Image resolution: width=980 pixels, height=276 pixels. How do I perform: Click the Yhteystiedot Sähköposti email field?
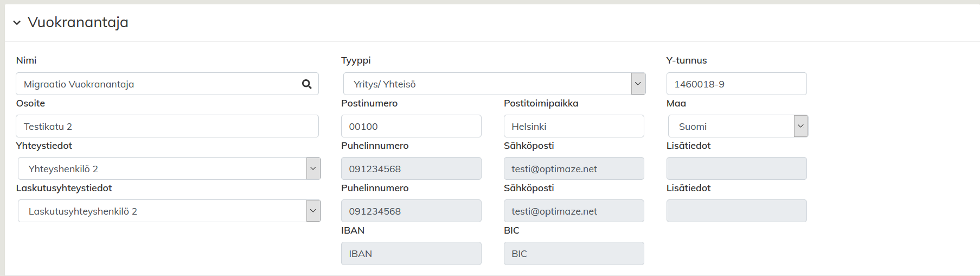coord(574,169)
